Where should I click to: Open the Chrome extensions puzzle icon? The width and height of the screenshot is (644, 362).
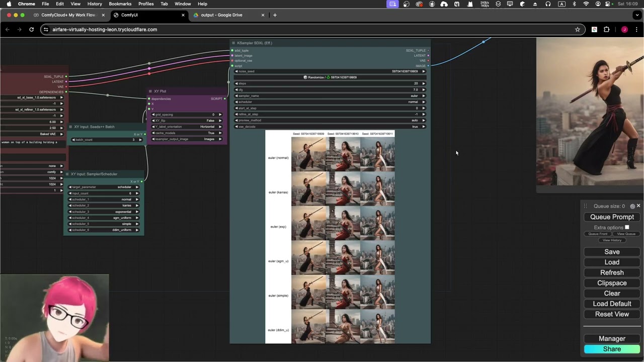(x=606, y=30)
